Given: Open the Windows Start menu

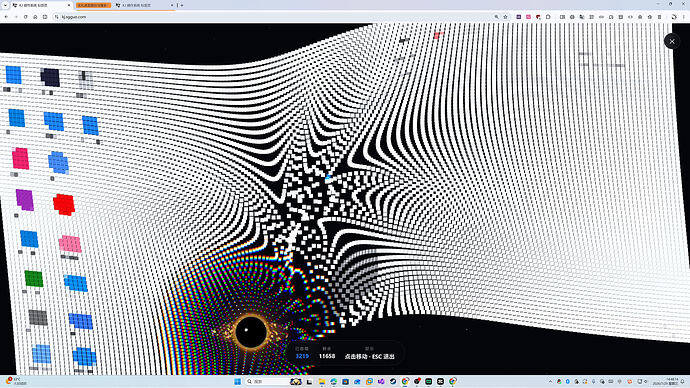Looking at the screenshot, I should tap(238, 381).
